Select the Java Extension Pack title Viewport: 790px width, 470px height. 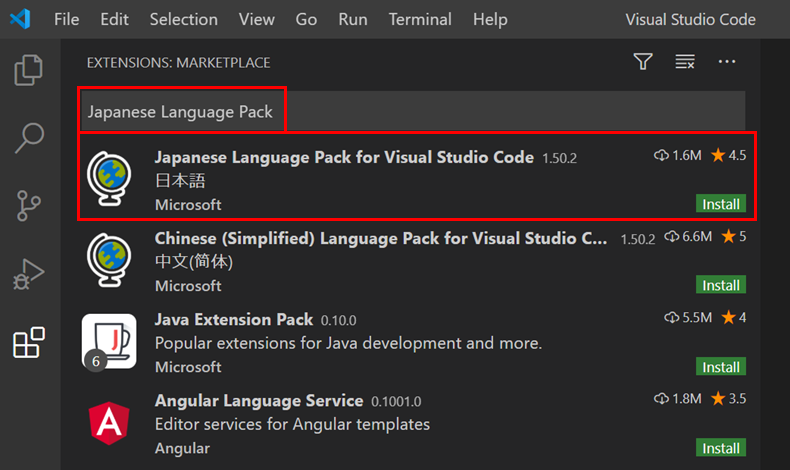[234, 319]
